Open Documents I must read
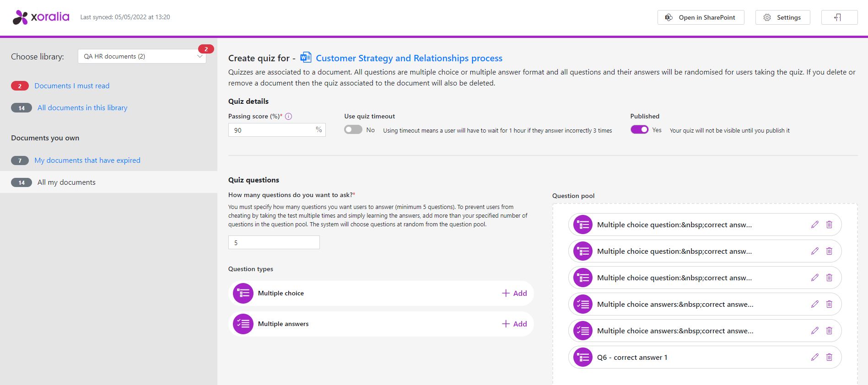The image size is (868, 385). (72, 86)
